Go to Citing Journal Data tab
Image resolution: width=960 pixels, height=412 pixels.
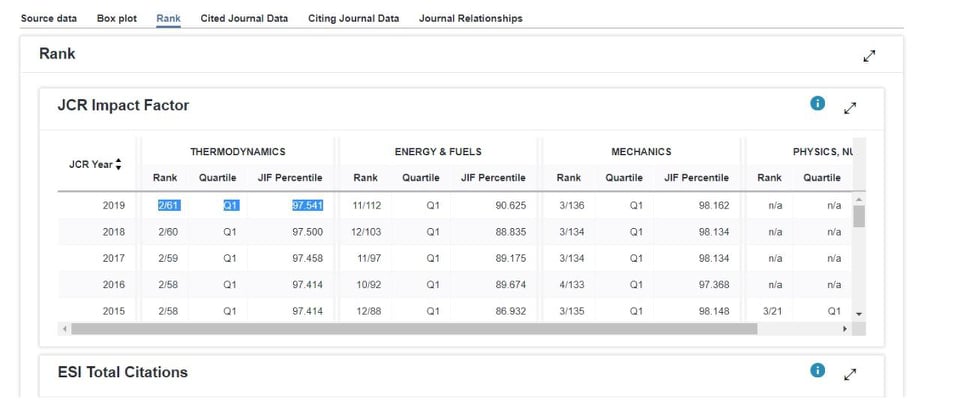[353, 18]
